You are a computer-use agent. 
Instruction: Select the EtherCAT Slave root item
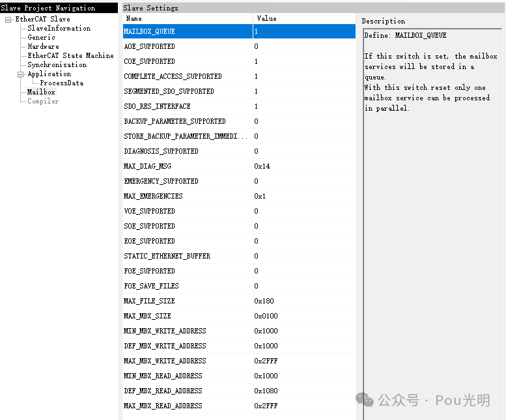click(42, 19)
